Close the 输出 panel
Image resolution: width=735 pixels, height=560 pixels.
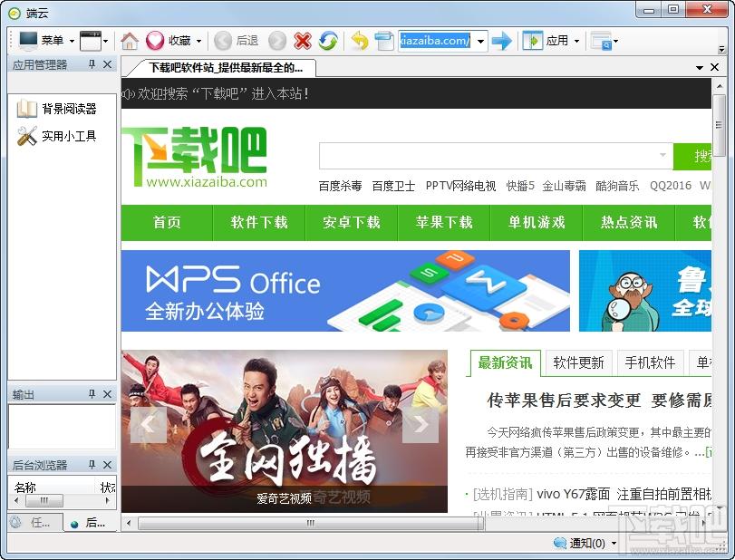(107, 394)
